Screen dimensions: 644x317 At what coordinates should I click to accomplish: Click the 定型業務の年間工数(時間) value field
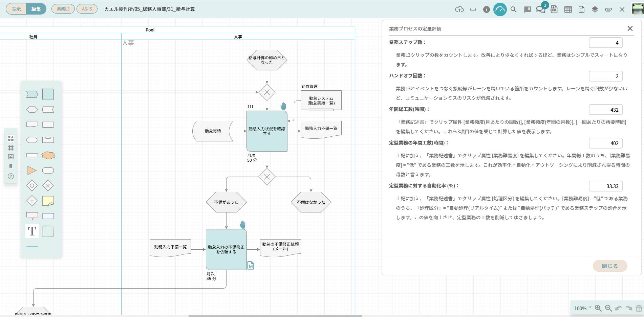point(606,143)
